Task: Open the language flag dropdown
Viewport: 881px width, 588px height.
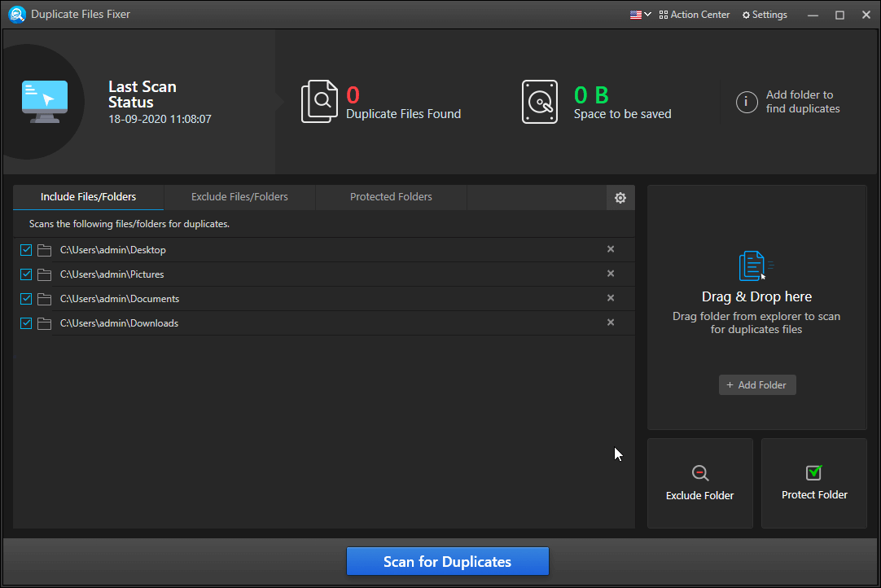Action: (641, 15)
